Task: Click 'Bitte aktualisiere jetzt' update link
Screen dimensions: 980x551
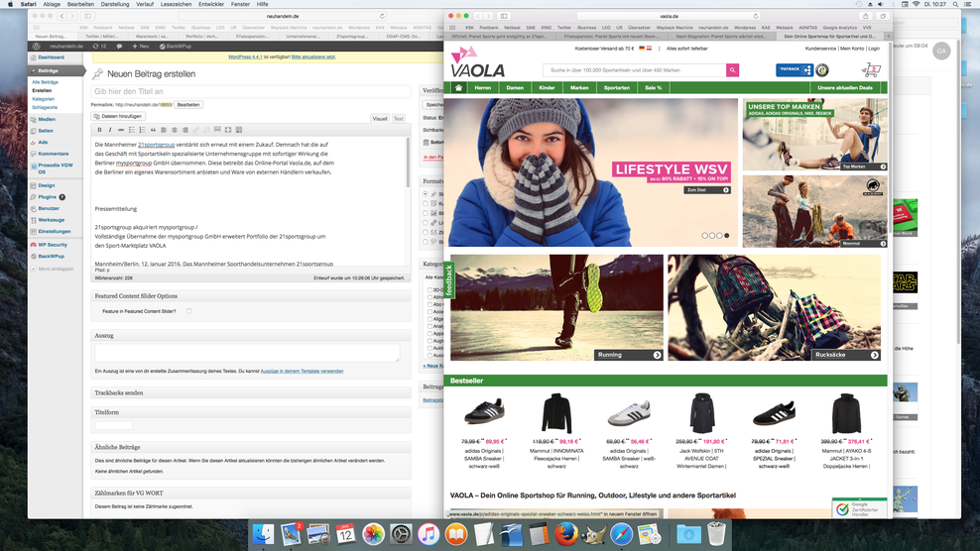Action: click(x=313, y=56)
